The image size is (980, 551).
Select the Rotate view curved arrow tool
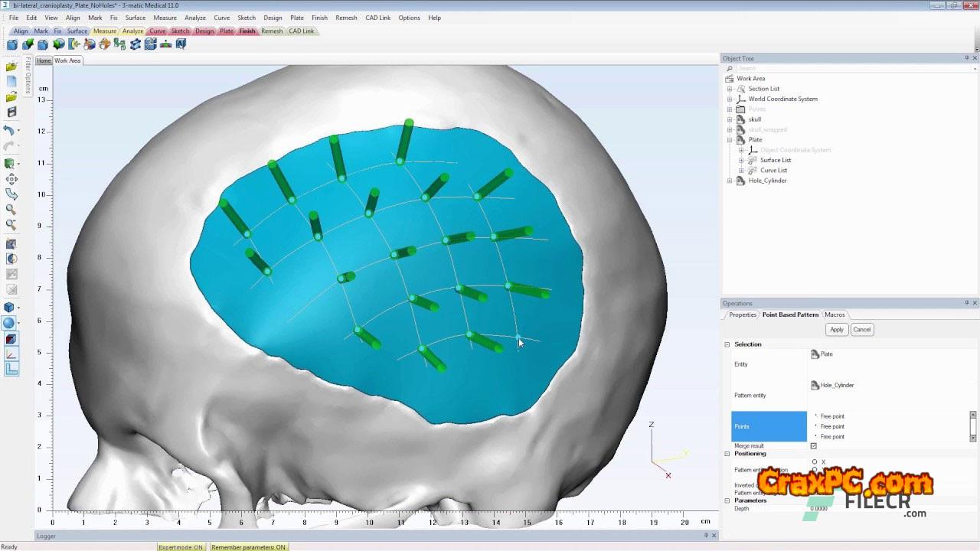pyautogui.click(x=11, y=194)
